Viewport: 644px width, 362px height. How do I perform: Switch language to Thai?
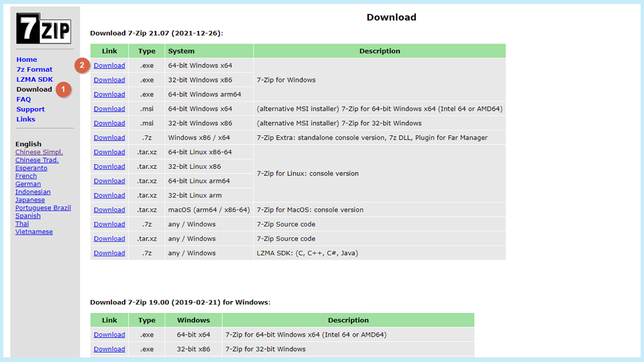point(22,224)
